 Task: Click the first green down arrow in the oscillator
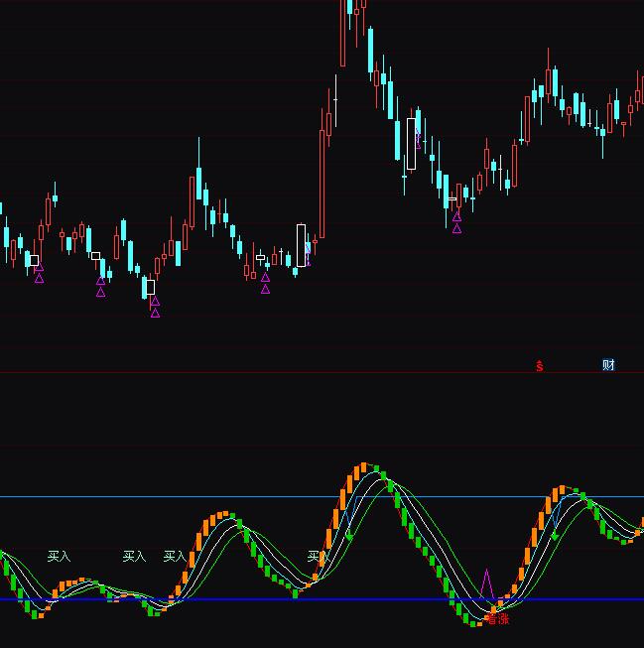point(349,535)
